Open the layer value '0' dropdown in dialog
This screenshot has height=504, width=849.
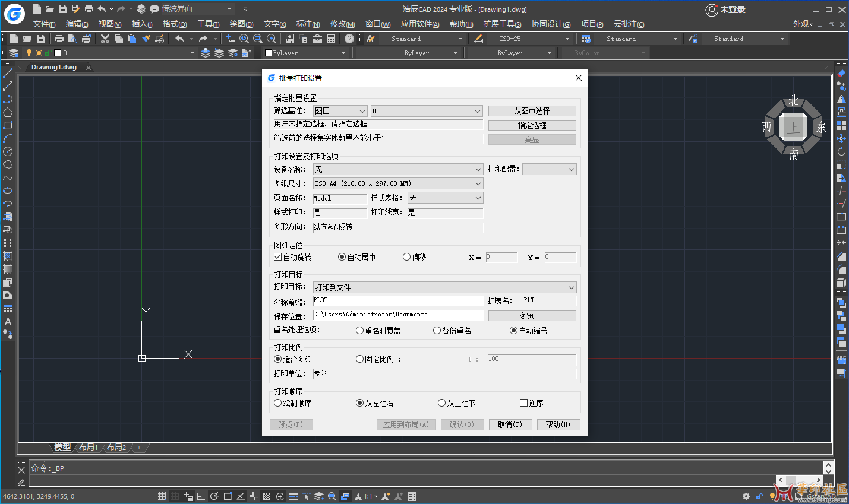pos(427,111)
